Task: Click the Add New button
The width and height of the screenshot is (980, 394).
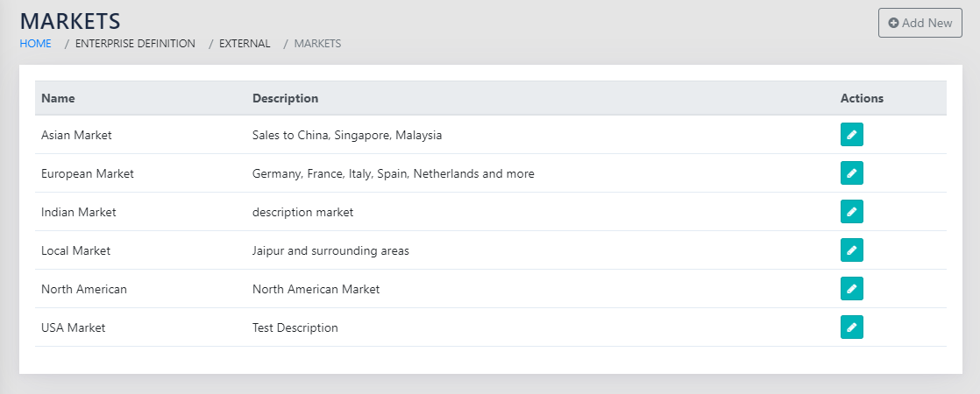Action: [920, 23]
